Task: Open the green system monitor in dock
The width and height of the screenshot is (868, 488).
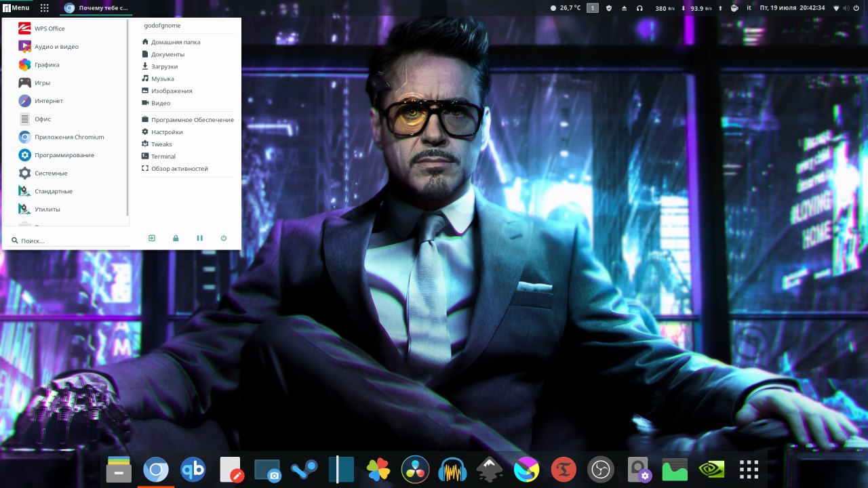Action: click(x=675, y=469)
